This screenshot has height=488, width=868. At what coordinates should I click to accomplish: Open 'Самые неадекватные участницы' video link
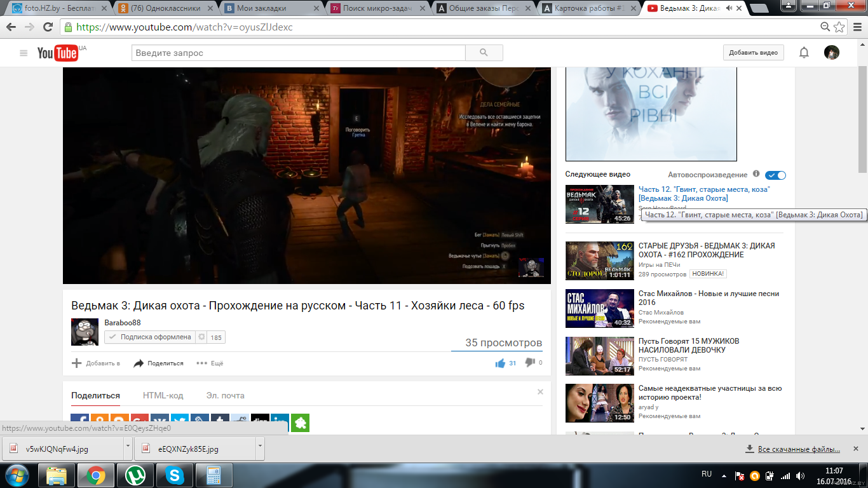click(710, 393)
